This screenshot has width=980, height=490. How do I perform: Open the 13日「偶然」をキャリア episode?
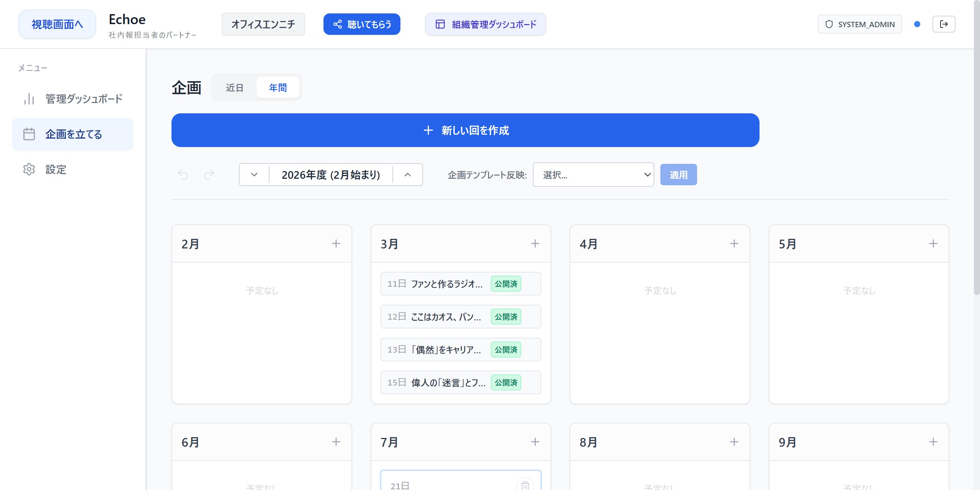[x=461, y=350]
